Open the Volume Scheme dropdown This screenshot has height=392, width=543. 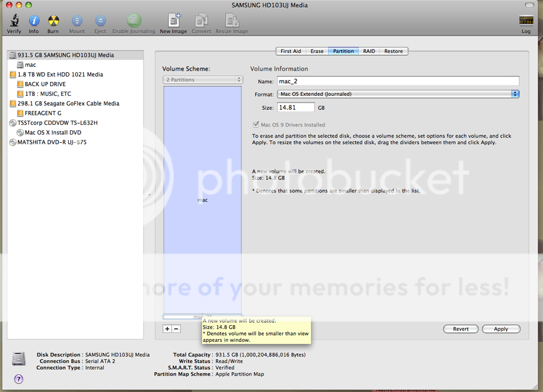coord(203,80)
